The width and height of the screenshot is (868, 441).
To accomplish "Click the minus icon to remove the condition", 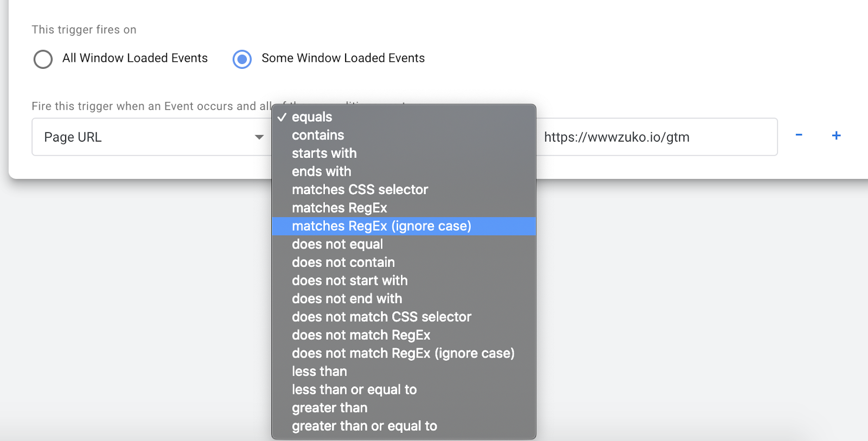I will pyautogui.click(x=799, y=136).
